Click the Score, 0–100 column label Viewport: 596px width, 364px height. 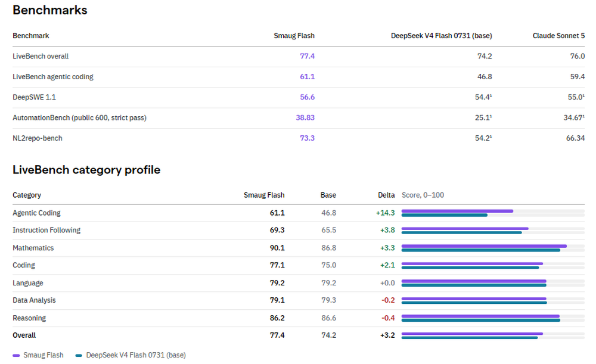tap(423, 195)
